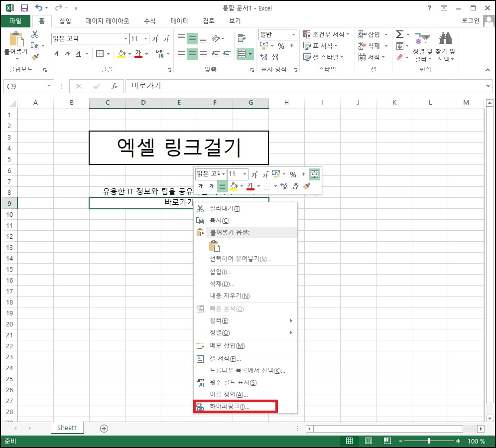Switch to 페이지 레이아웃 tab
The image size is (496, 448).
pos(107,21)
